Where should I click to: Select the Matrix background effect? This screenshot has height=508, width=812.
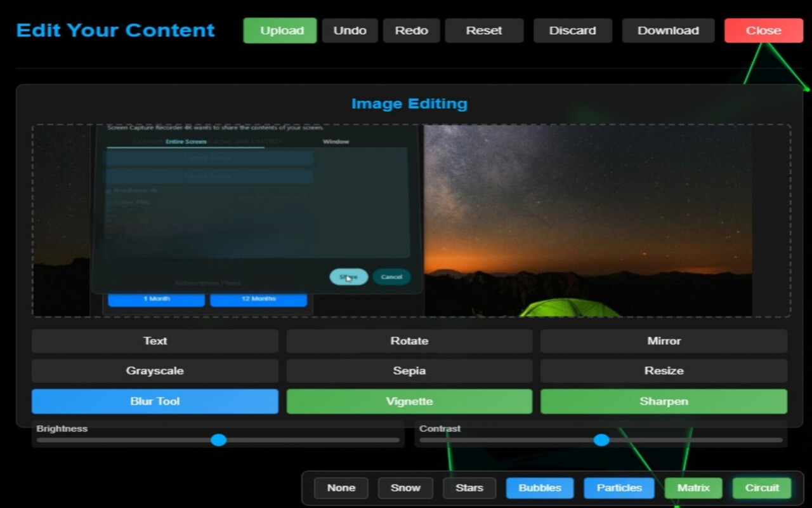tap(693, 488)
